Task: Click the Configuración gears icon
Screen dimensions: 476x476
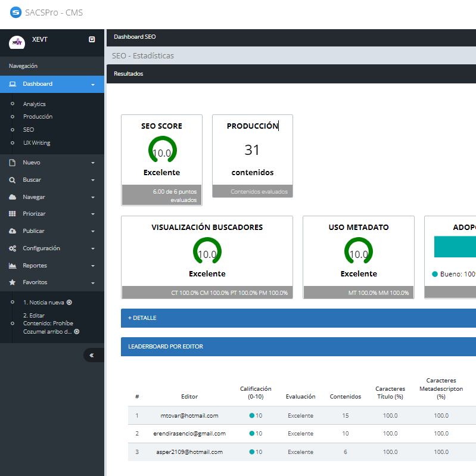Action: (x=13, y=248)
